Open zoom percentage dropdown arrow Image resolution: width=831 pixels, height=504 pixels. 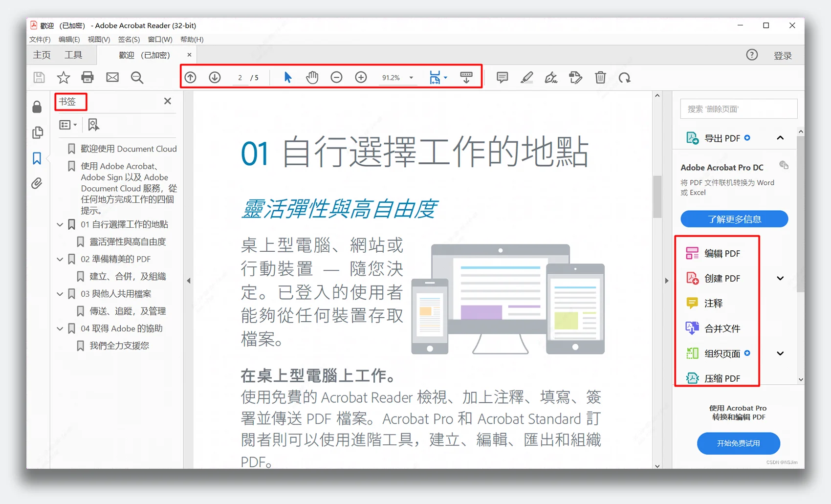pos(411,78)
